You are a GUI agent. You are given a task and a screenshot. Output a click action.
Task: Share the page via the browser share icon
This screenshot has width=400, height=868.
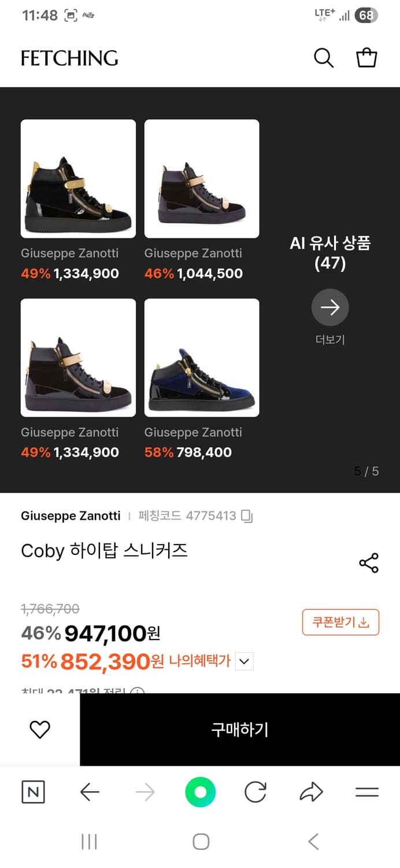311,792
